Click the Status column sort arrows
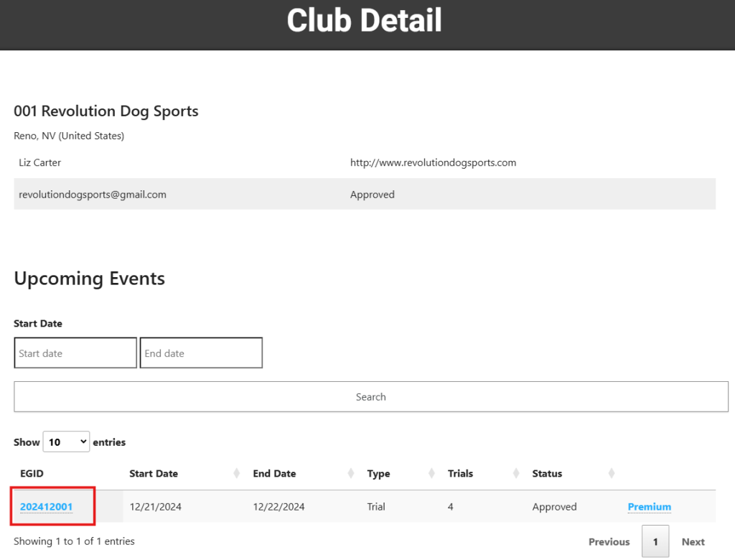Image resolution: width=735 pixels, height=560 pixels. (611, 474)
